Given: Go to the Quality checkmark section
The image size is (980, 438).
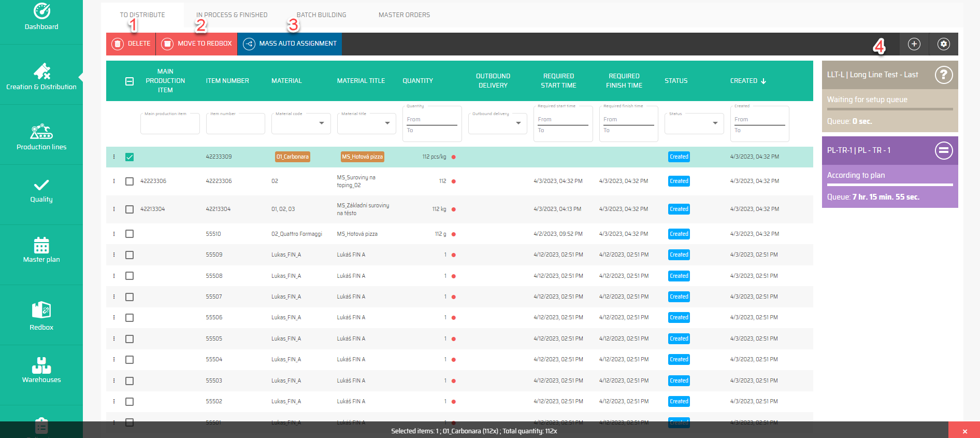Looking at the screenshot, I should (41, 185).
